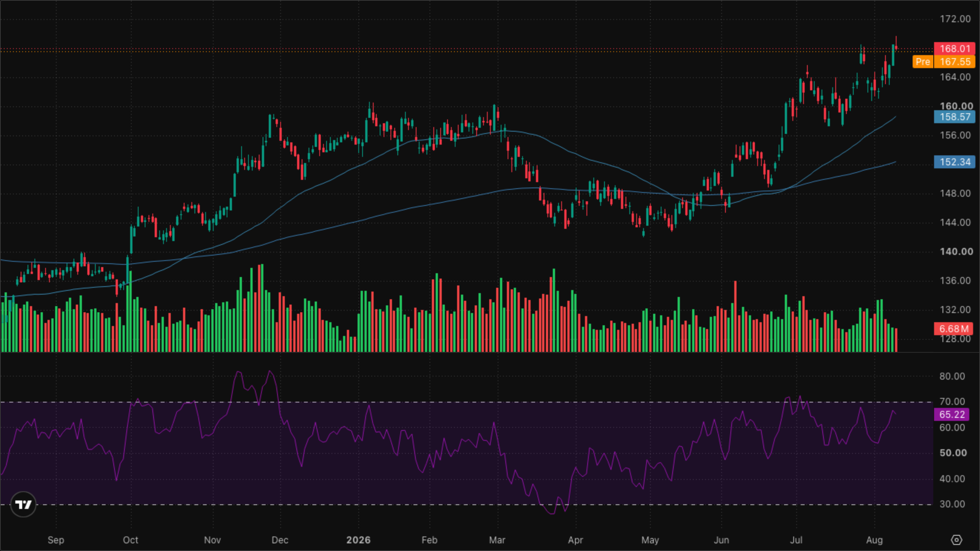Select the 167.55 pre-market price label
This screenshot has width=980, height=551.
pyautogui.click(x=955, y=62)
